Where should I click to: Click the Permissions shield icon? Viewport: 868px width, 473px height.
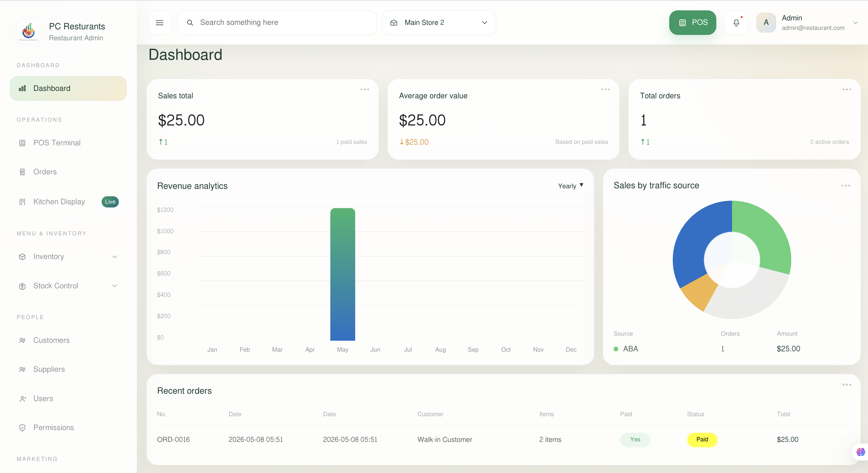coord(22,428)
